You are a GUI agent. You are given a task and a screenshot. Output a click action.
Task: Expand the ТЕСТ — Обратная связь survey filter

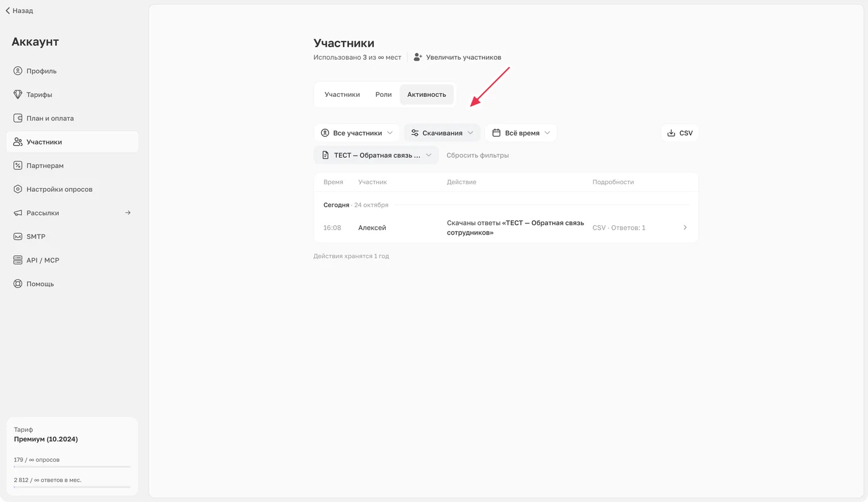coord(376,155)
